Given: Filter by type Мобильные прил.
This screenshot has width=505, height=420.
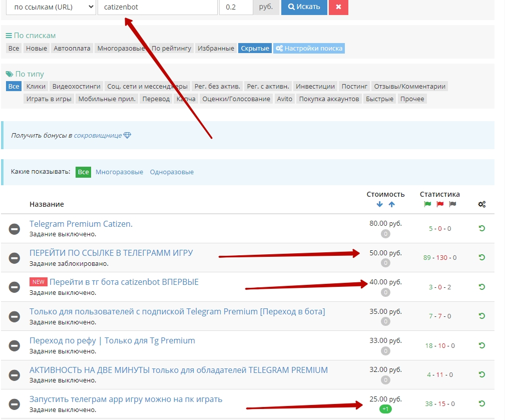Looking at the screenshot, I should point(107,99).
